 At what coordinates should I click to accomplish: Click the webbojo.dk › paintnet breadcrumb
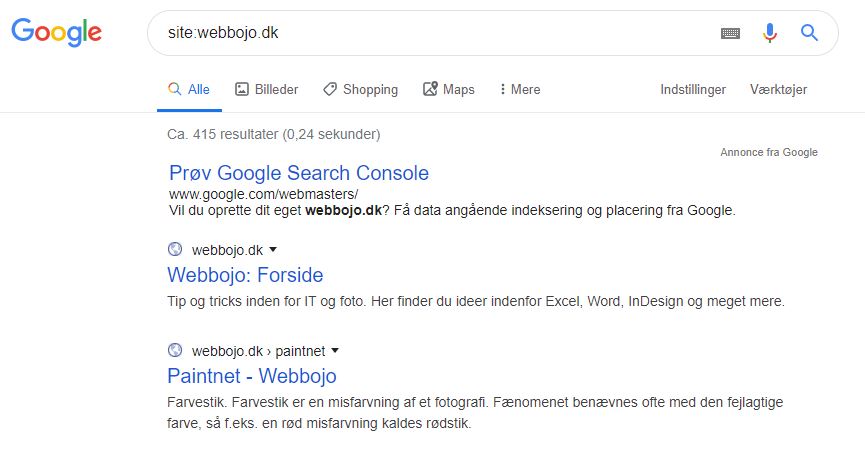click(258, 351)
